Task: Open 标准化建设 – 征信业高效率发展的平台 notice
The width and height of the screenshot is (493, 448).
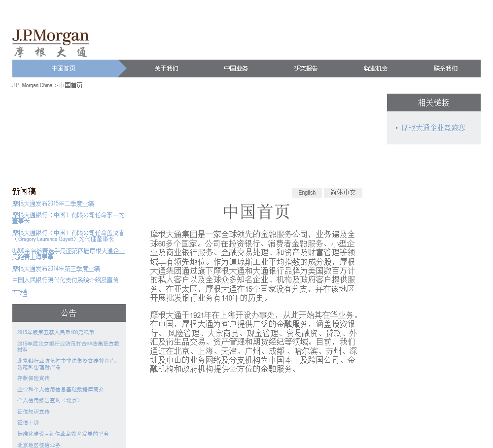Action: tap(63, 434)
